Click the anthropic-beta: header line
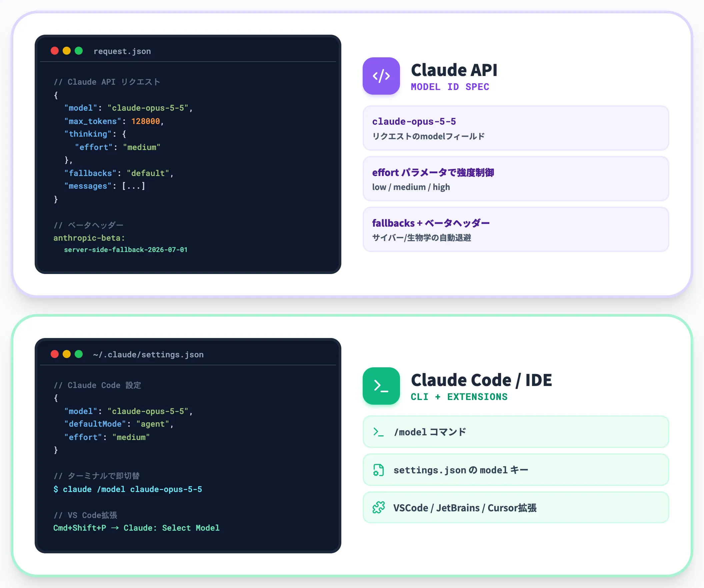The width and height of the screenshot is (704, 588). [x=89, y=238]
